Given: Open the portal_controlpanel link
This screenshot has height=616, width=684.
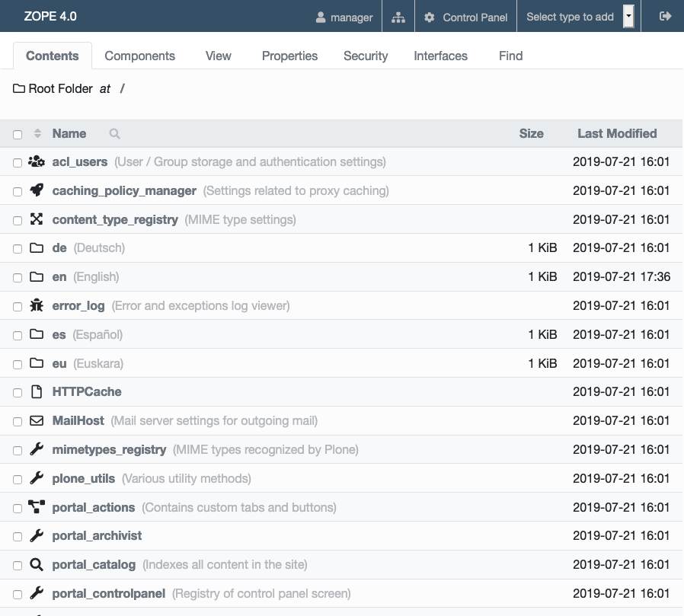Looking at the screenshot, I should click(109, 593).
